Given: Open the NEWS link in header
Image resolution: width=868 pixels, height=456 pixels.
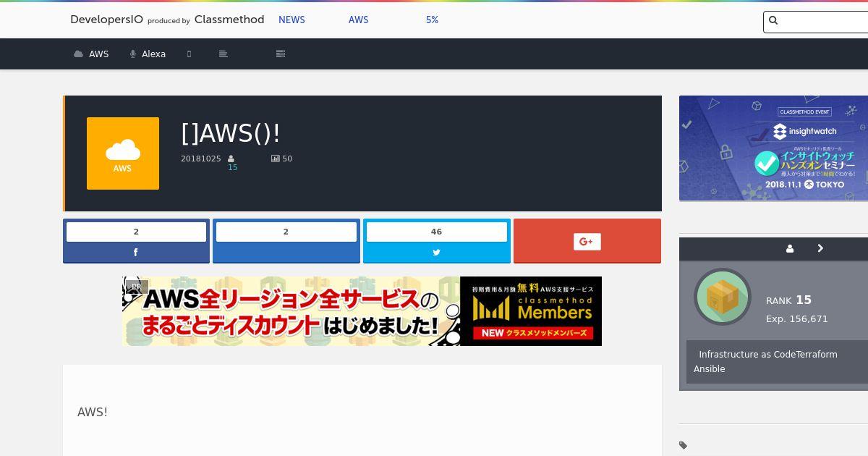Looking at the screenshot, I should point(292,20).
